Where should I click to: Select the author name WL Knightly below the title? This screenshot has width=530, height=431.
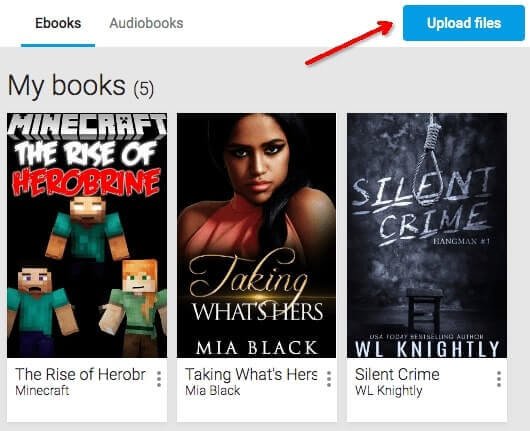pos(389,391)
